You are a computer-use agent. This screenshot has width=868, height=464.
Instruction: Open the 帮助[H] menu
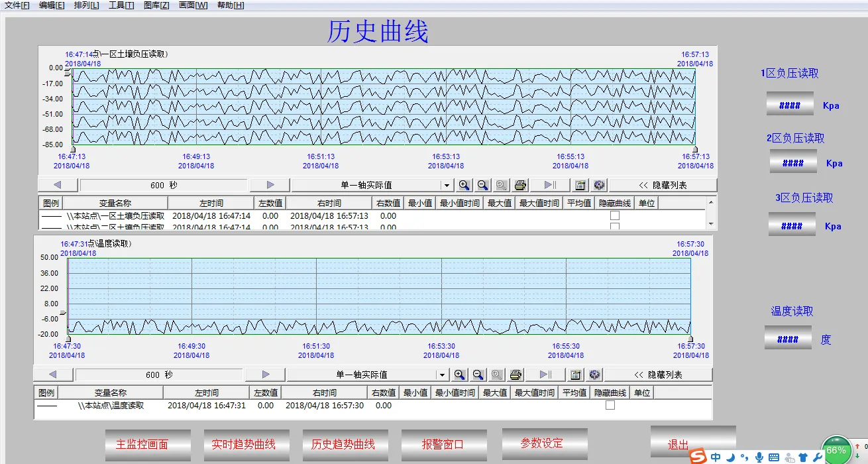[231, 5]
